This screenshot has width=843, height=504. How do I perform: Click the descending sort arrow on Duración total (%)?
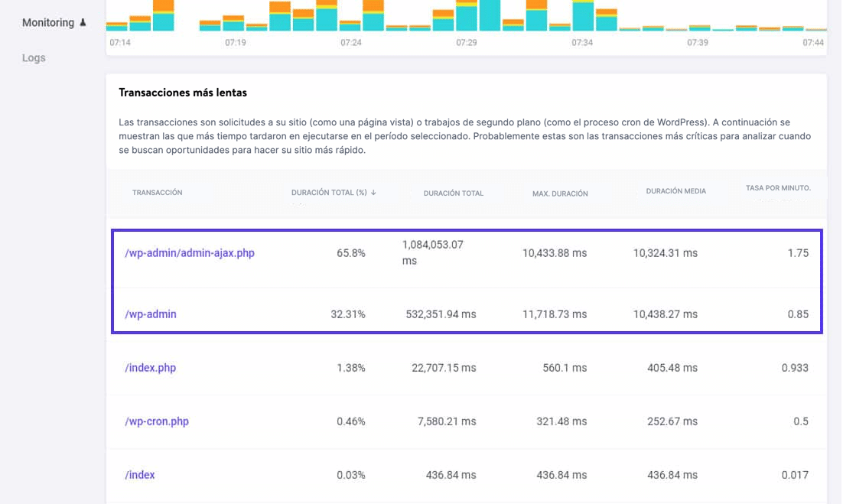click(x=373, y=193)
